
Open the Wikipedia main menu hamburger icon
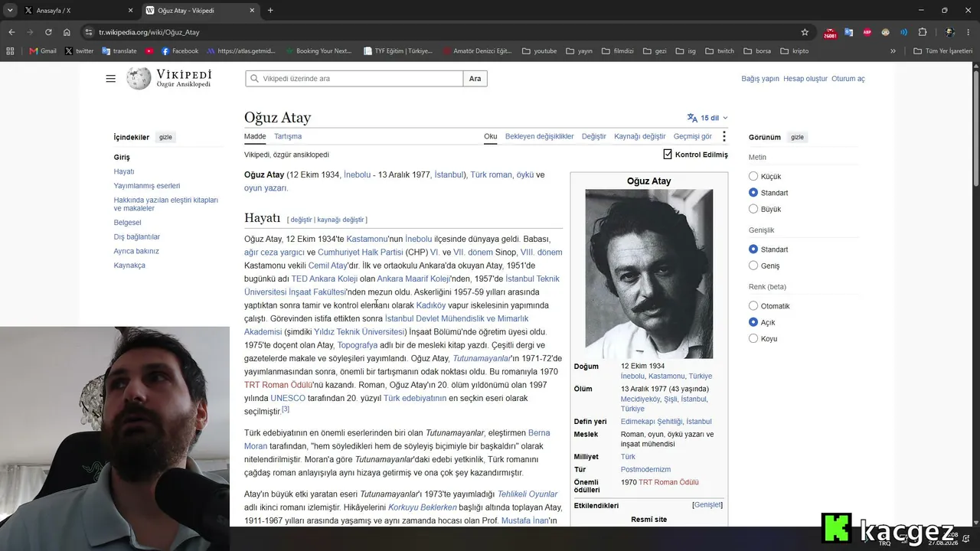point(111,79)
